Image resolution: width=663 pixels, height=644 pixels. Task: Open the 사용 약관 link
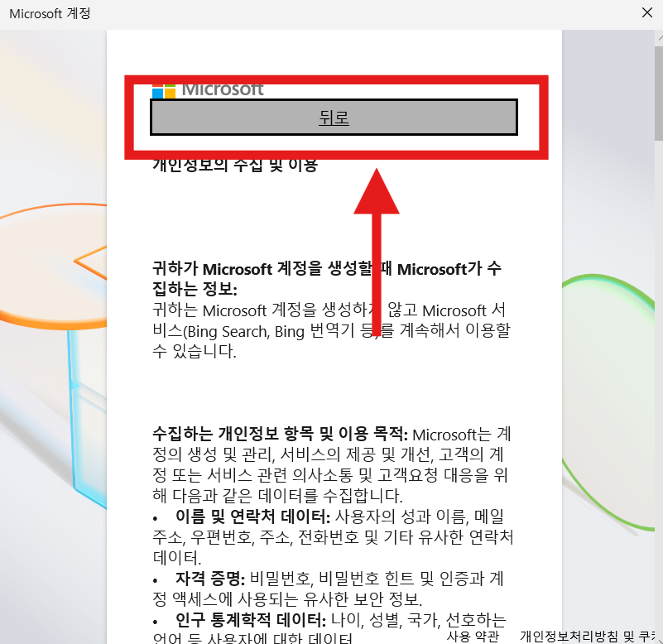coord(473,636)
